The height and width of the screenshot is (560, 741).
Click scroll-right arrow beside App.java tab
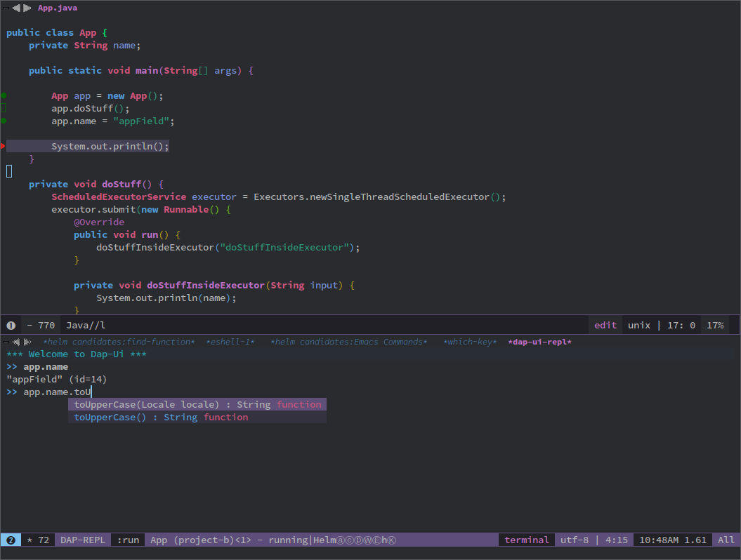(x=27, y=8)
